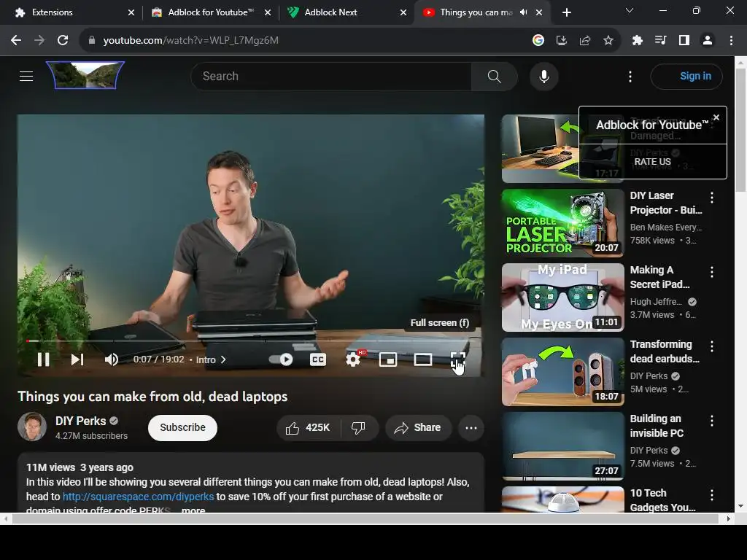Open DIY Laser Projector video thumbnail

coord(562,223)
